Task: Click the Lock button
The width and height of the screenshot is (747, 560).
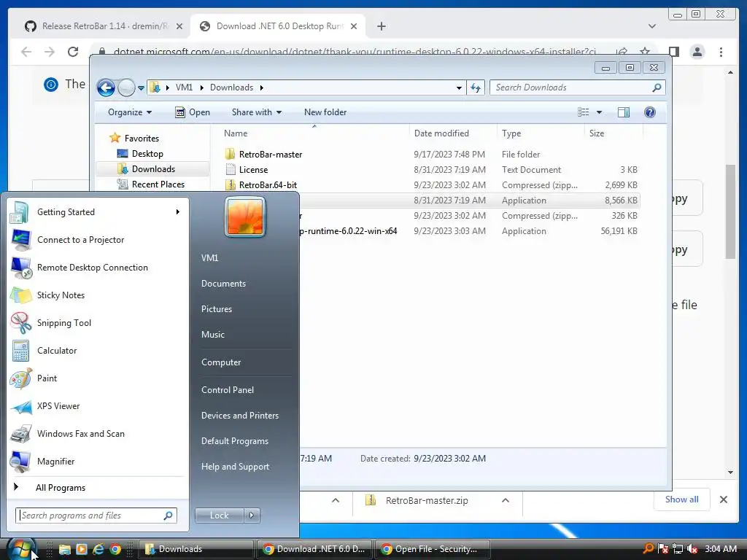Action: click(219, 516)
